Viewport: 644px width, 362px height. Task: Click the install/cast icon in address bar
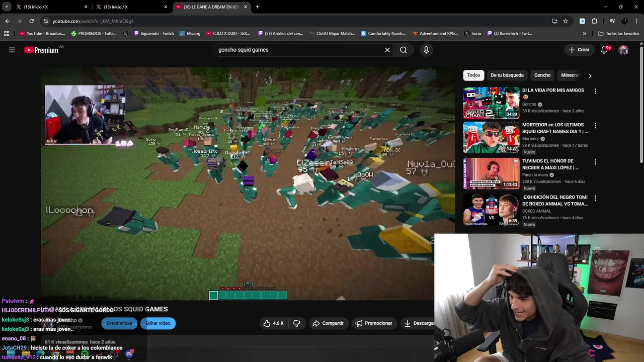[x=554, y=21]
